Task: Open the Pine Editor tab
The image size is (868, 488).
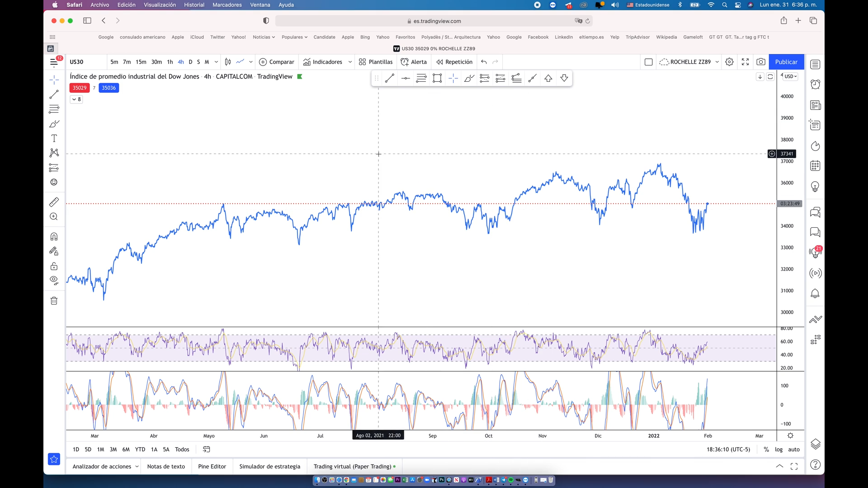Action: (212, 466)
